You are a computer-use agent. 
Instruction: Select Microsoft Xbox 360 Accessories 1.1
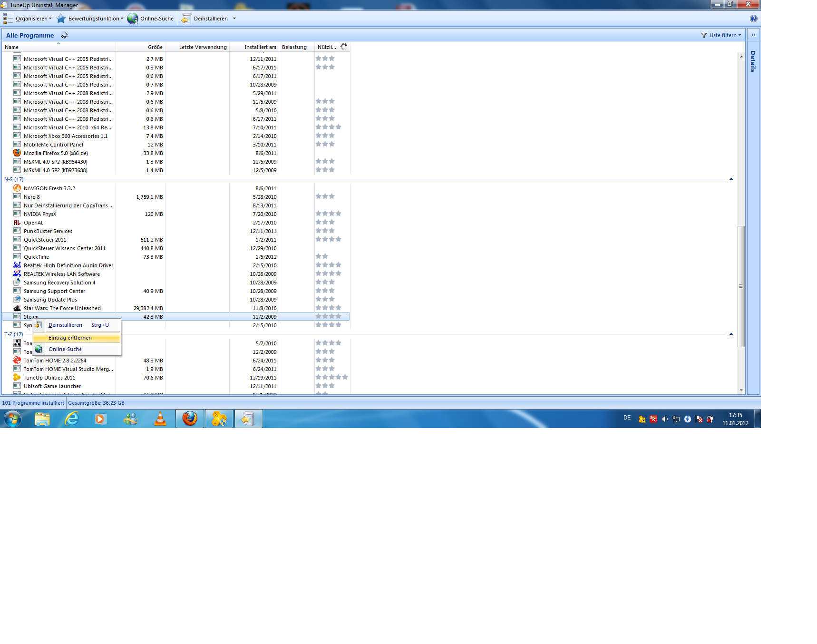coord(66,136)
